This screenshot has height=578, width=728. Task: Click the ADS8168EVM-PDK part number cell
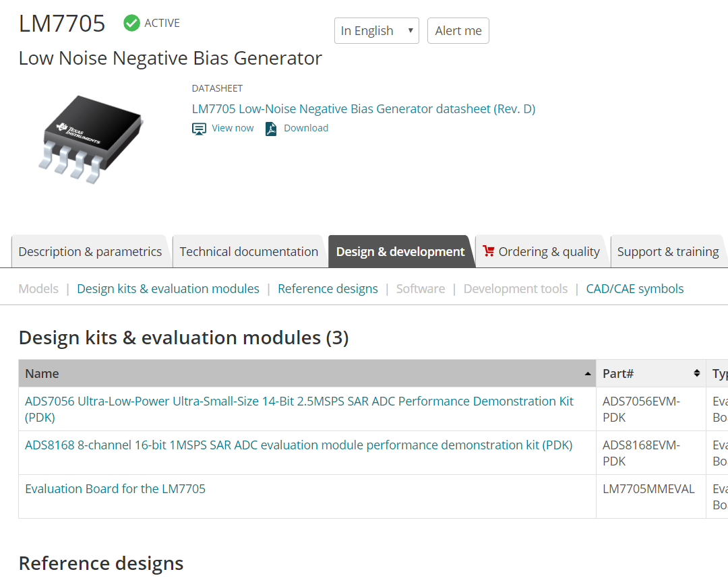(x=651, y=453)
